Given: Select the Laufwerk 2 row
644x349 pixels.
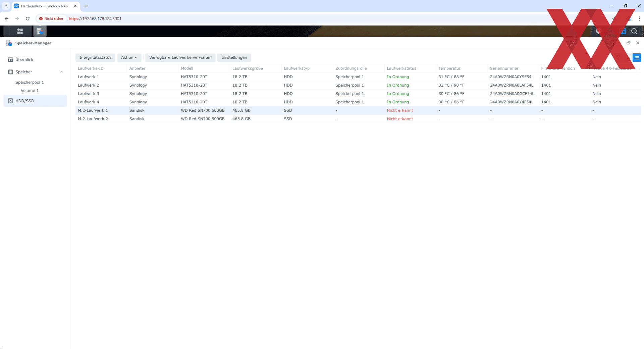Looking at the screenshot, I should point(358,85).
